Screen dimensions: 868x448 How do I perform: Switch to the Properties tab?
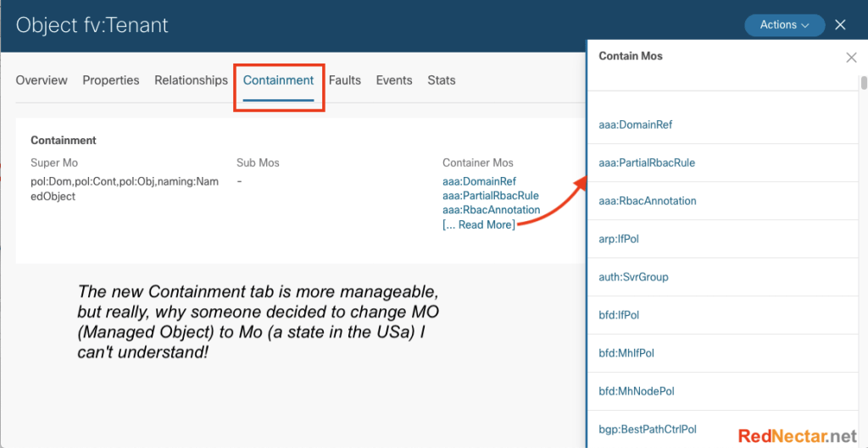111,80
